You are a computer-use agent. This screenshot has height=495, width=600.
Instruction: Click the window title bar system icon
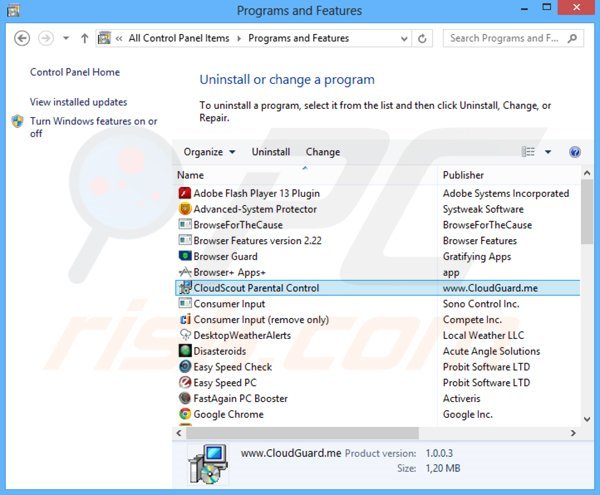point(13,10)
